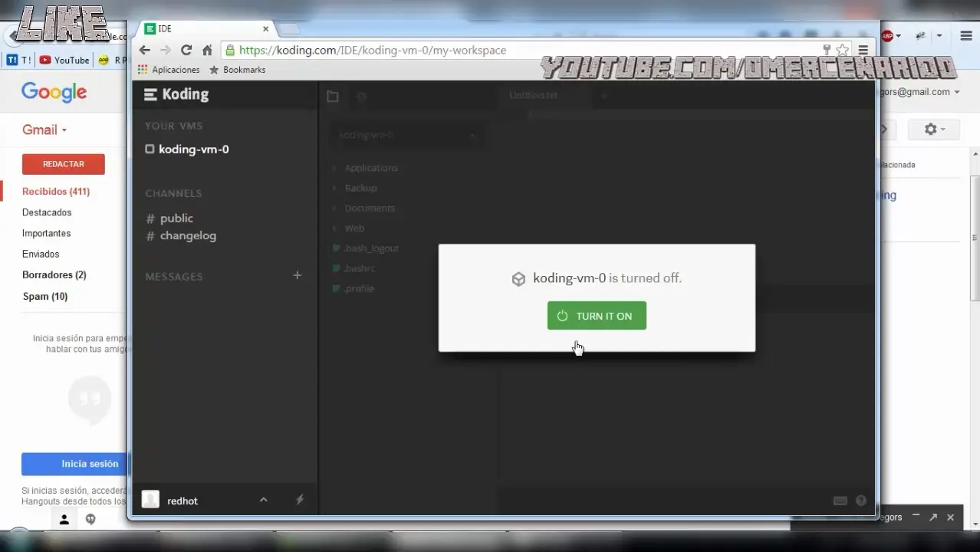This screenshot has height=552, width=980.
Task: Minimize the Gmail chat popup
Action: tap(916, 517)
